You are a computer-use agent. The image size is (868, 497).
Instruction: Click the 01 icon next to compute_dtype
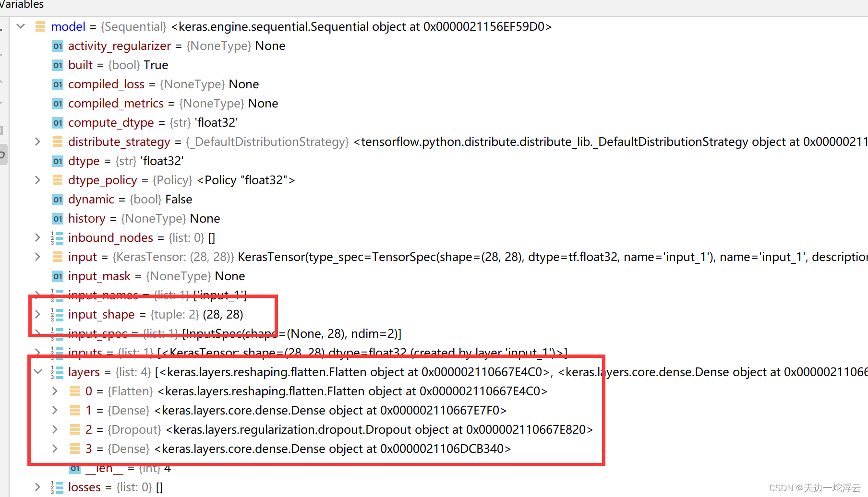point(57,123)
